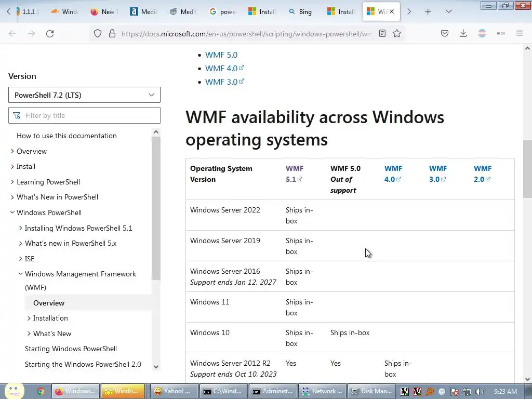Bookmark this page with the star
532x399 pixels.
[x=397, y=34]
